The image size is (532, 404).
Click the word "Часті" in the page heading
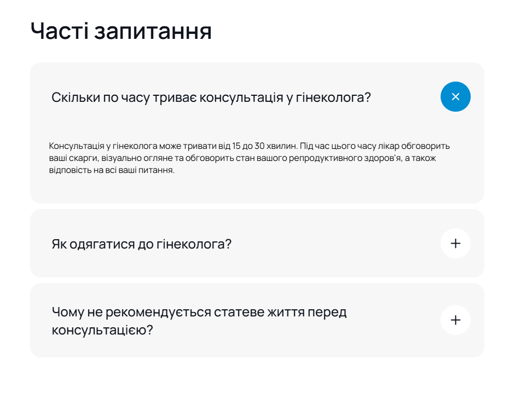(x=59, y=31)
